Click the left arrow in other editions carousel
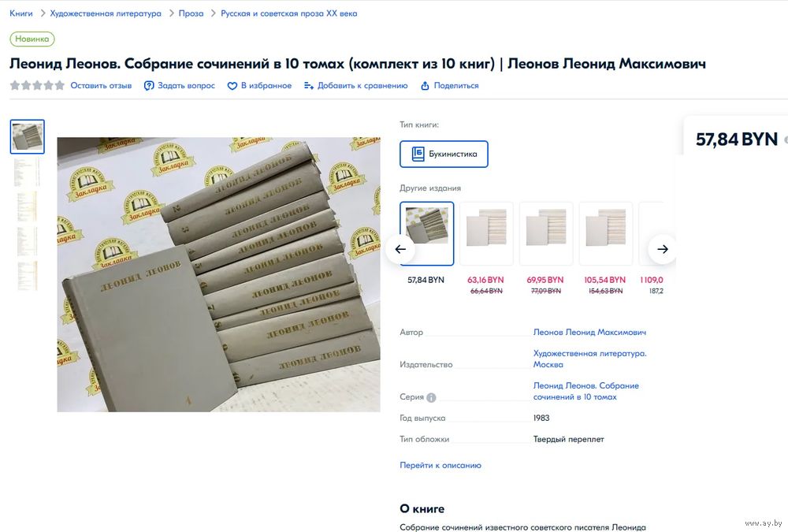This screenshot has width=788, height=532. (x=400, y=249)
